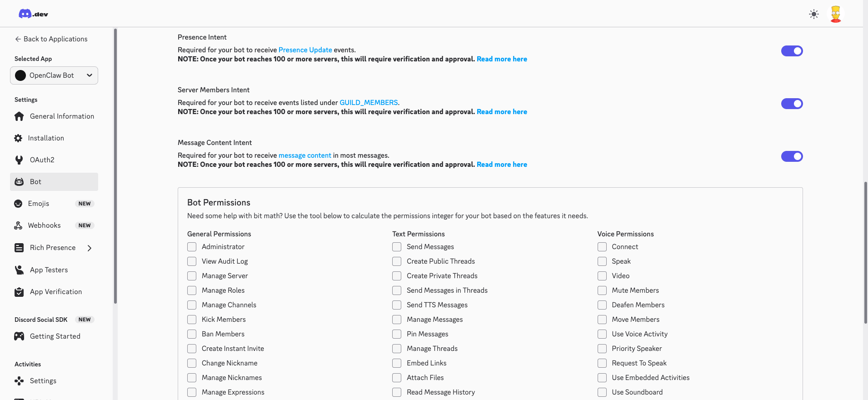Click the App Verification clipboard icon
Viewport: 868px width, 400px height.
[x=19, y=292]
